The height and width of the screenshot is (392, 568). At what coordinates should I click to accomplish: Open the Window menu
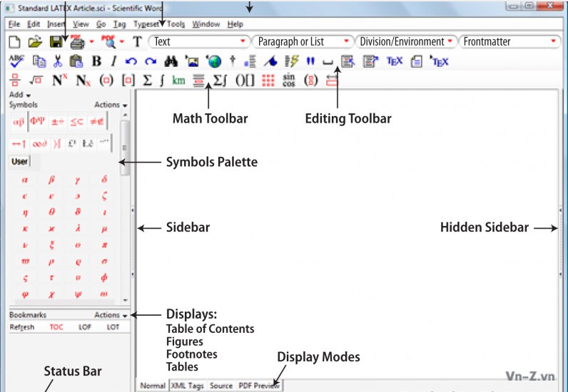tap(206, 24)
